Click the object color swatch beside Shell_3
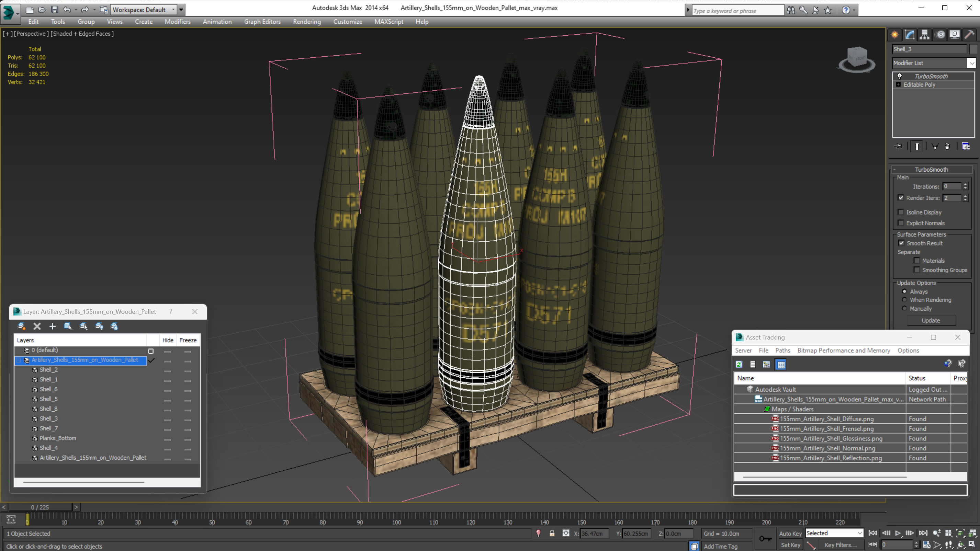980x551 pixels. tap(973, 49)
